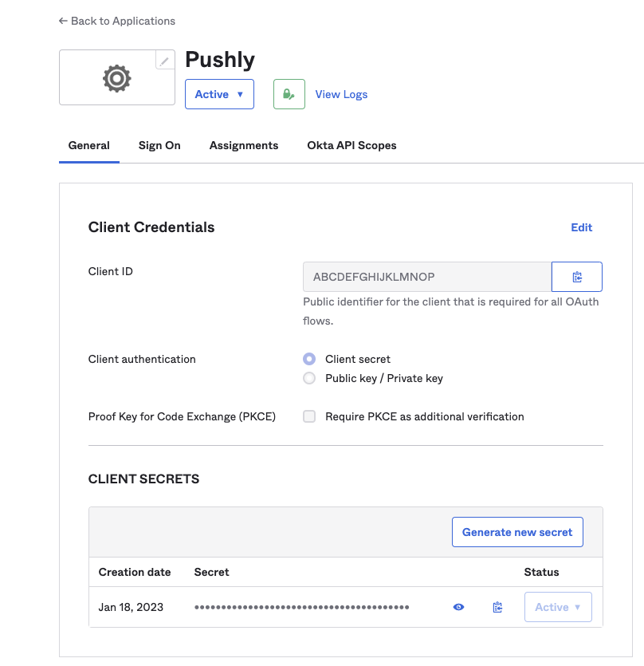Switch to the Sign On tab
644x666 pixels.
click(159, 145)
